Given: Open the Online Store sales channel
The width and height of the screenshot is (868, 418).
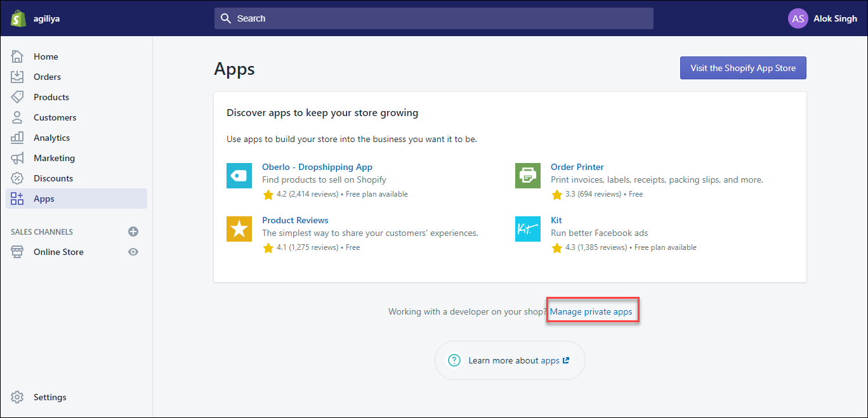Looking at the screenshot, I should [58, 251].
